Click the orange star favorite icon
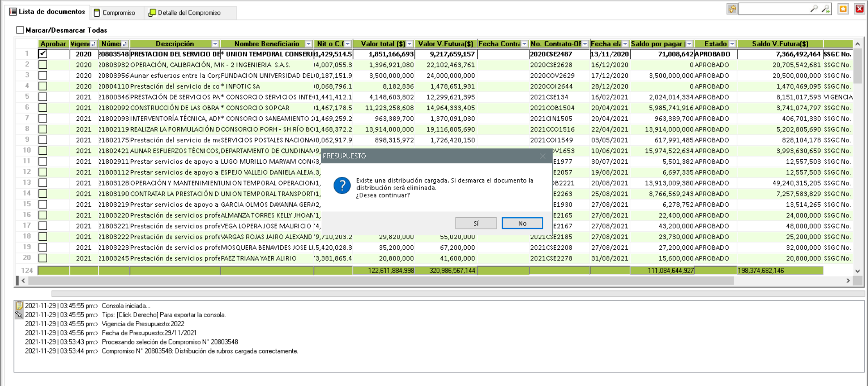 [x=843, y=9]
